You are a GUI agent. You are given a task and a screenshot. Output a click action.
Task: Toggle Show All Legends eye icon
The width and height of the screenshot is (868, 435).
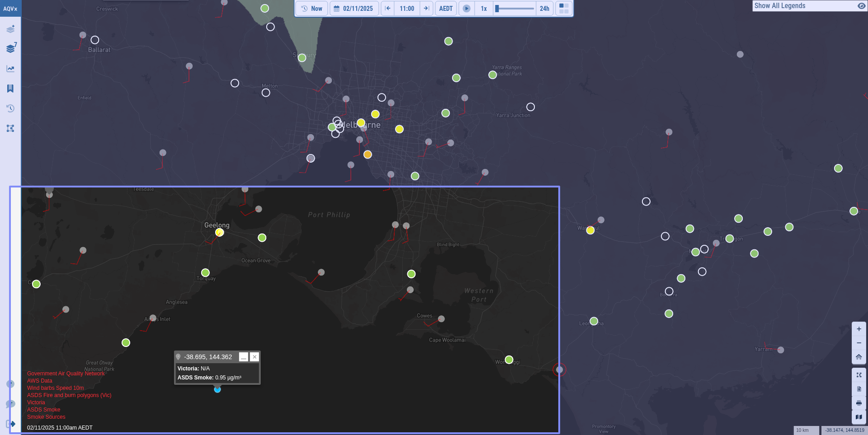(x=861, y=6)
